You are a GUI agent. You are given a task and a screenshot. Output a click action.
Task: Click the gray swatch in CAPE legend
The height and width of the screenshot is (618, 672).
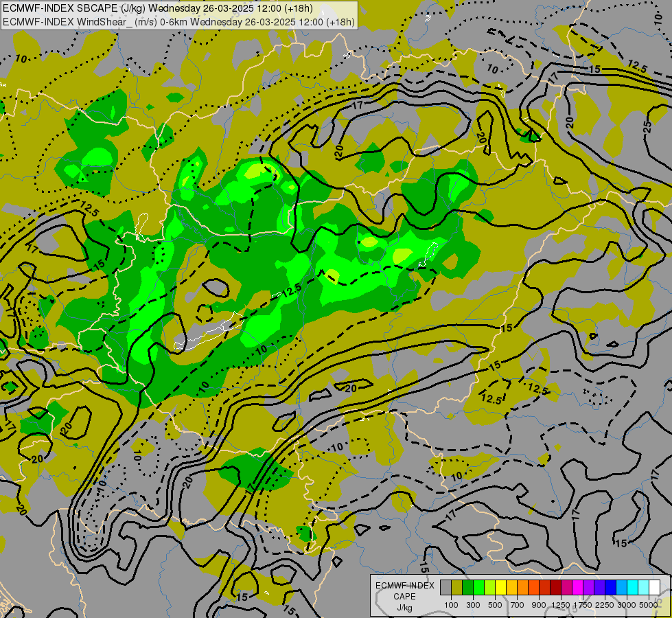coord(445,588)
